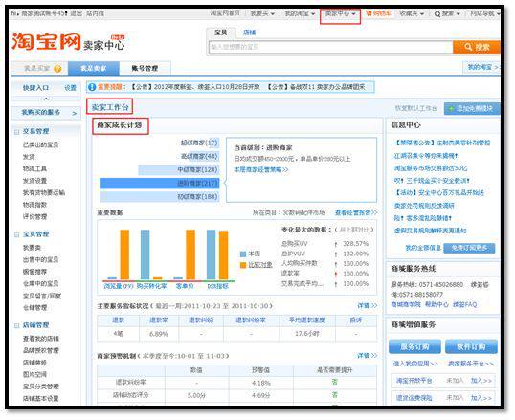
Task: Collapse the 交易管理 section via its box icon
Action: tap(16, 132)
